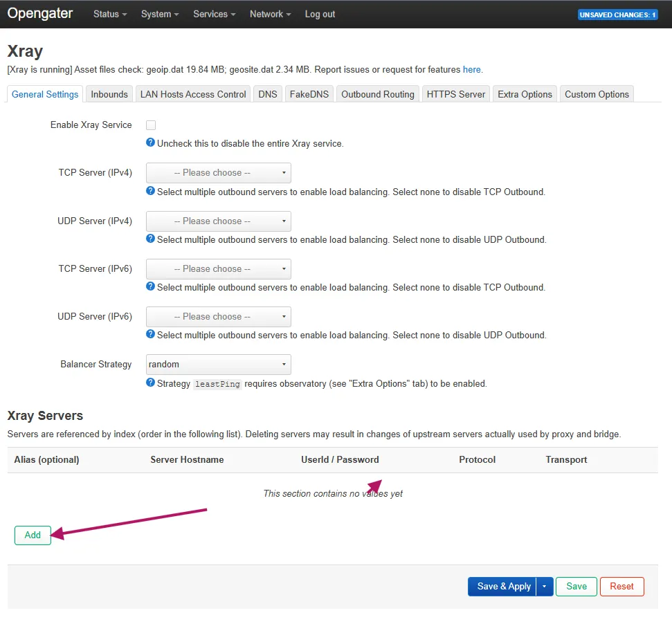The image size is (672, 642).
Task: Open the Status menu
Action: coord(110,14)
